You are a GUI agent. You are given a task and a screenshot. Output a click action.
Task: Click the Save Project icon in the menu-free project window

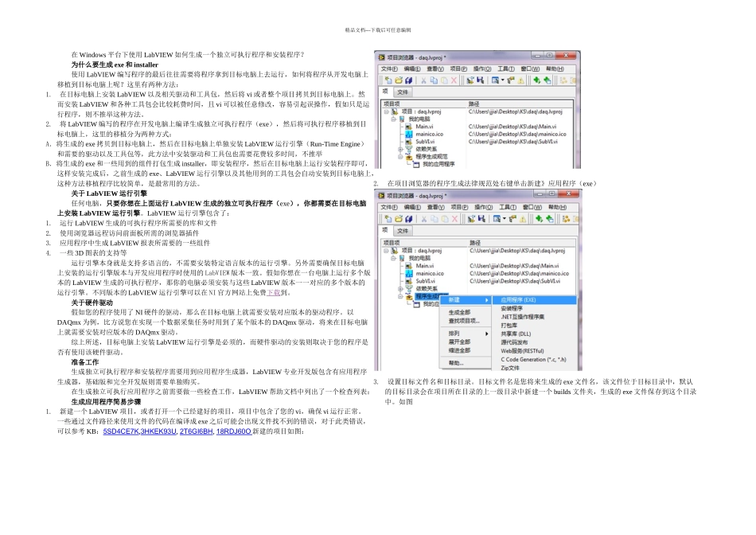click(x=481, y=80)
